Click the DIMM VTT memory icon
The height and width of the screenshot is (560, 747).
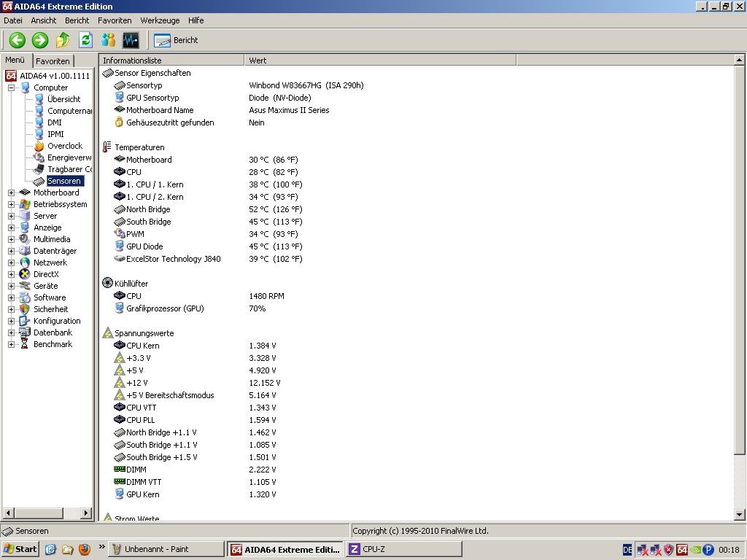point(120,481)
